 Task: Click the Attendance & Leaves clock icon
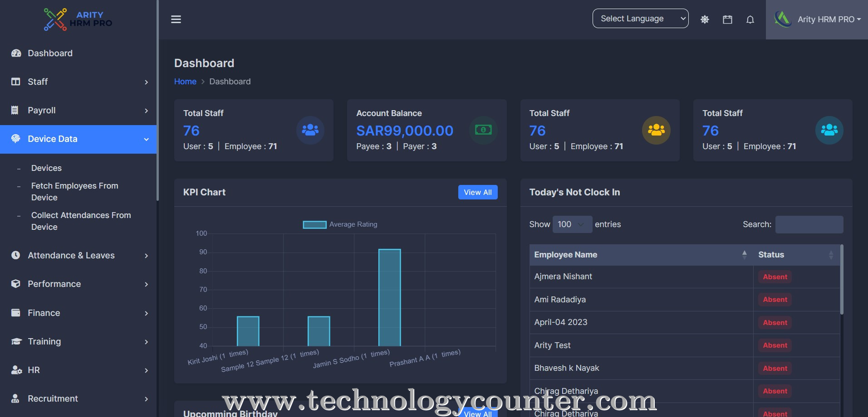coord(16,255)
